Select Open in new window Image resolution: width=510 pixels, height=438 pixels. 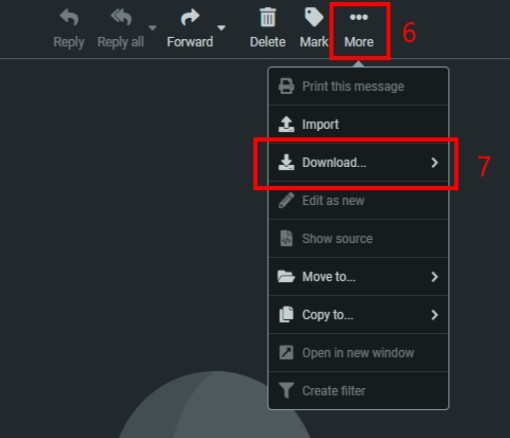(x=358, y=353)
